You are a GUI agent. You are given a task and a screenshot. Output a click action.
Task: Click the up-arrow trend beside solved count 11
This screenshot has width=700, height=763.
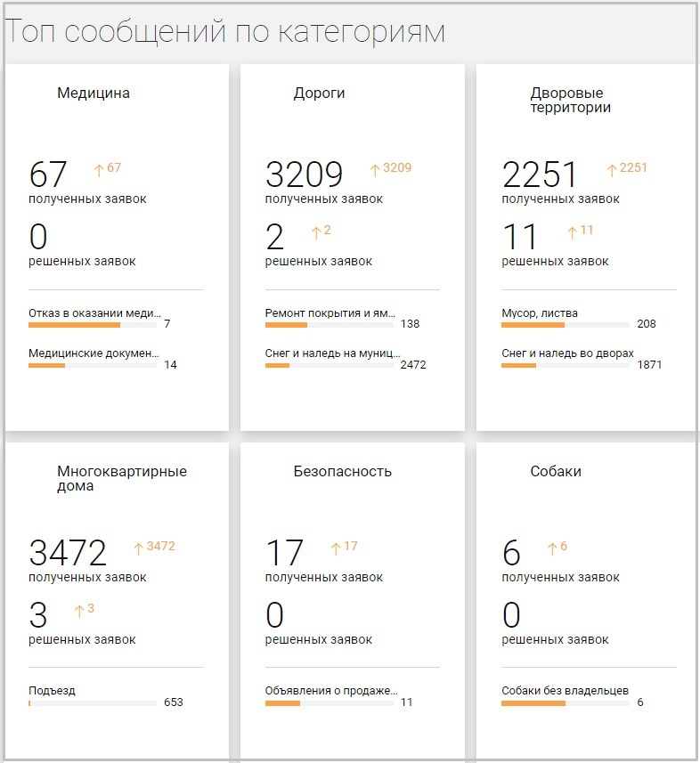581,231
